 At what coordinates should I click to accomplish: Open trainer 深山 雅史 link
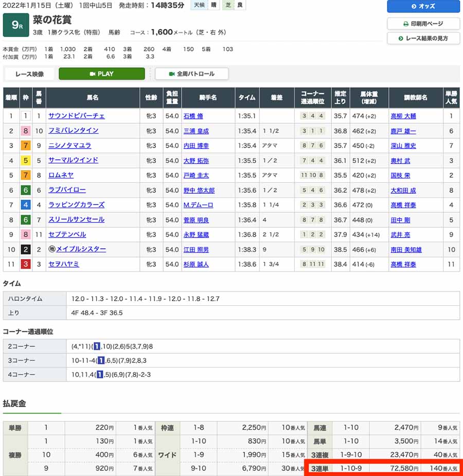403,145
